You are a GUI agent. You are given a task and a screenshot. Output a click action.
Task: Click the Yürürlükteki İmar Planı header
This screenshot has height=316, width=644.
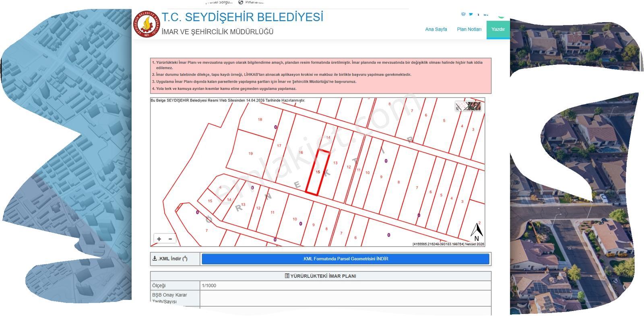tap(320, 276)
